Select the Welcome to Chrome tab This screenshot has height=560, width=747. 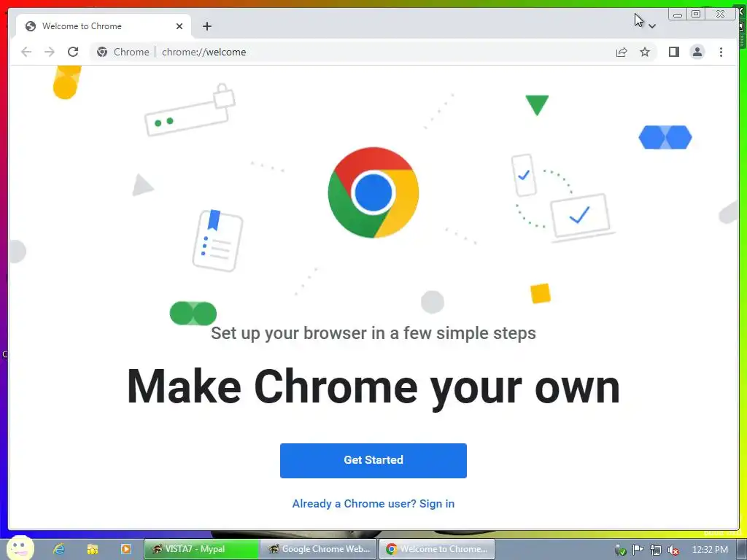tap(104, 26)
